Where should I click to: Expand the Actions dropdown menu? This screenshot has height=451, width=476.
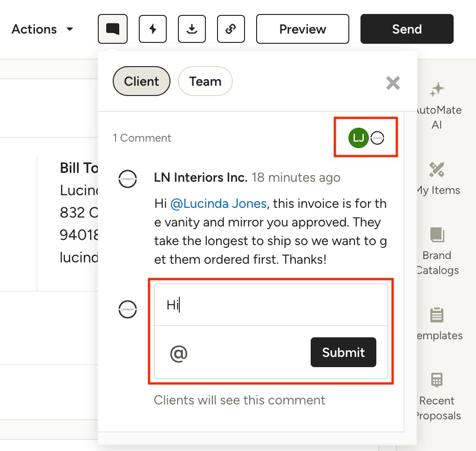[42, 29]
